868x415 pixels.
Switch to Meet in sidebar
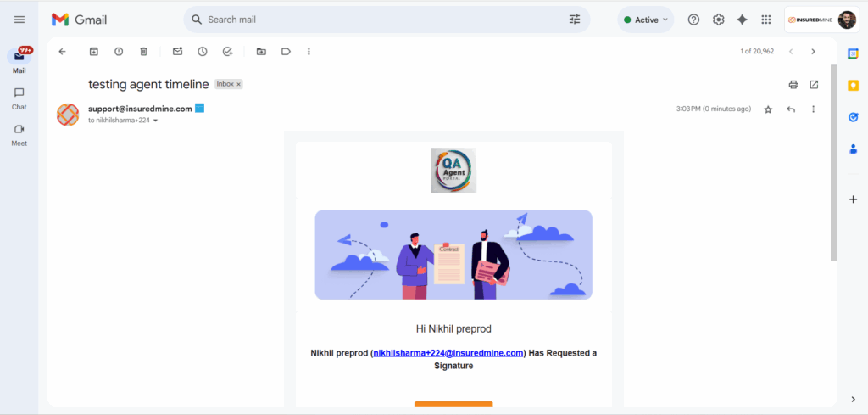[19, 135]
